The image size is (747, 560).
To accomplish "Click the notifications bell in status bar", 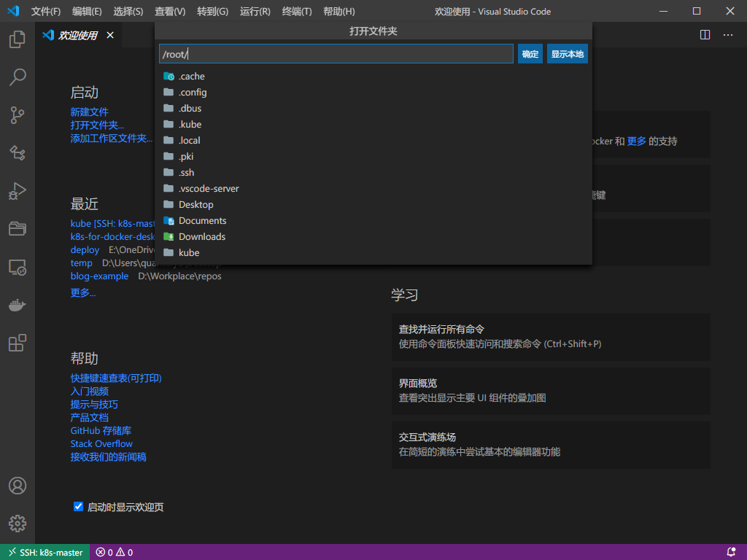I will click(731, 553).
